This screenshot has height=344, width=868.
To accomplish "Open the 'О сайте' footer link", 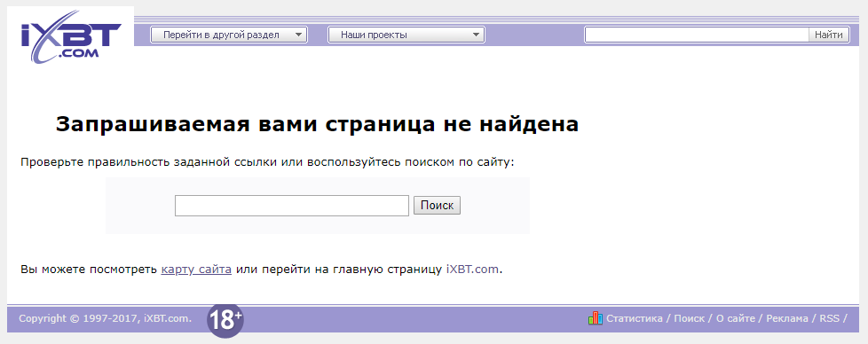I will 736,318.
